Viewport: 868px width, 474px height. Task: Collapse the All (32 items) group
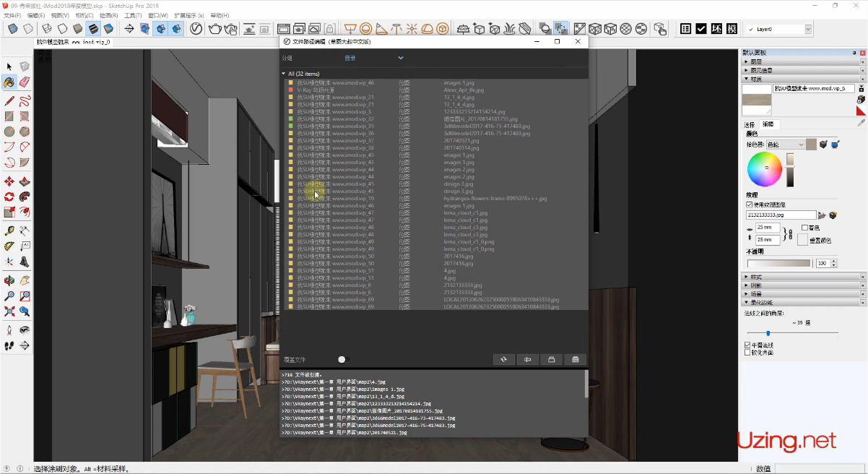pyautogui.click(x=284, y=74)
